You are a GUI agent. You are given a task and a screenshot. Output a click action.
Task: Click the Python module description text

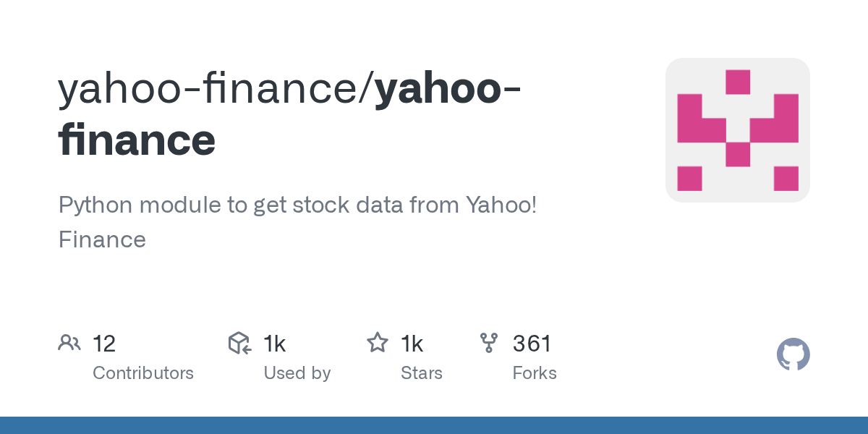(297, 205)
